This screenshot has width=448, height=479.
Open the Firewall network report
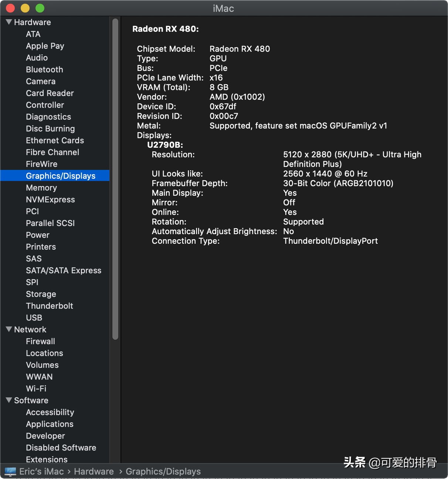pyautogui.click(x=40, y=341)
